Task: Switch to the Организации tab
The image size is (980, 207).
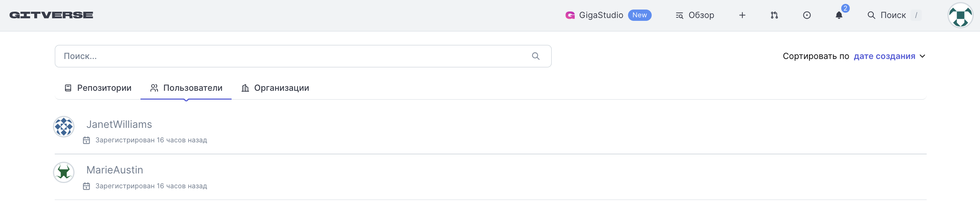Action: tap(275, 88)
